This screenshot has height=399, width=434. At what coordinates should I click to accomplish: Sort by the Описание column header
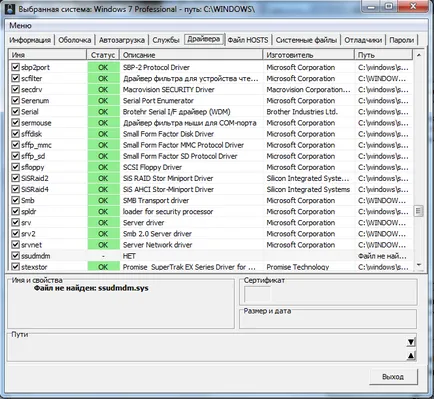(x=191, y=55)
